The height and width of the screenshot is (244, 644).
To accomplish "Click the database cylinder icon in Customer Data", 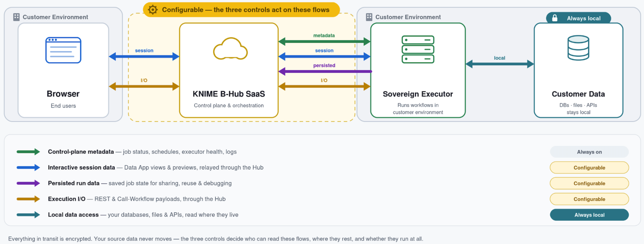I will 578,48.
